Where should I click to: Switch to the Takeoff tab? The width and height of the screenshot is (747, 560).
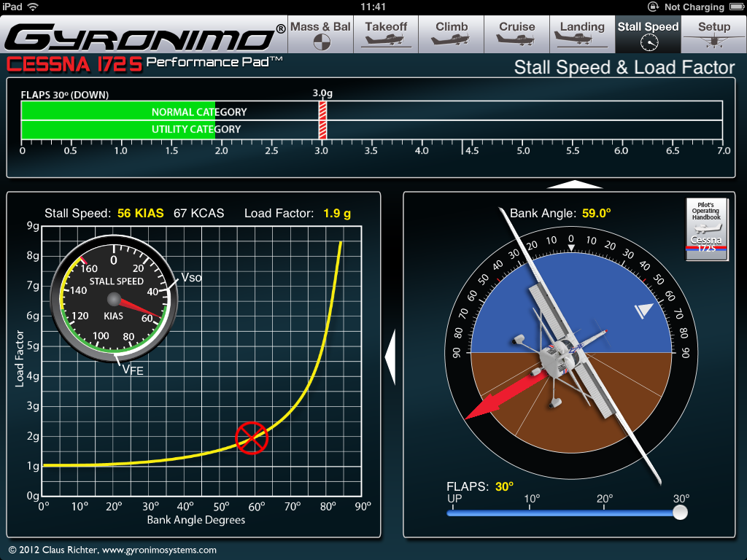pyautogui.click(x=386, y=34)
